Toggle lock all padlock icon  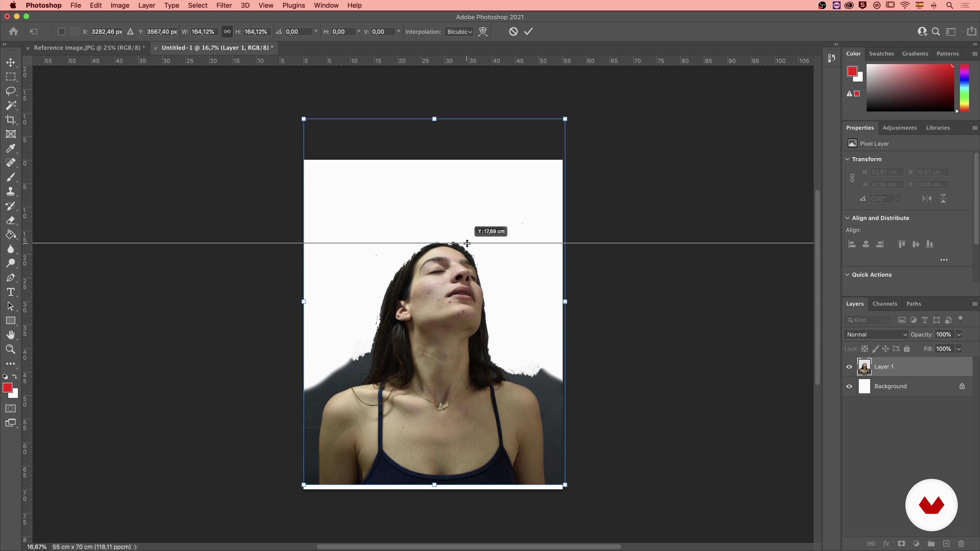pos(907,349)
